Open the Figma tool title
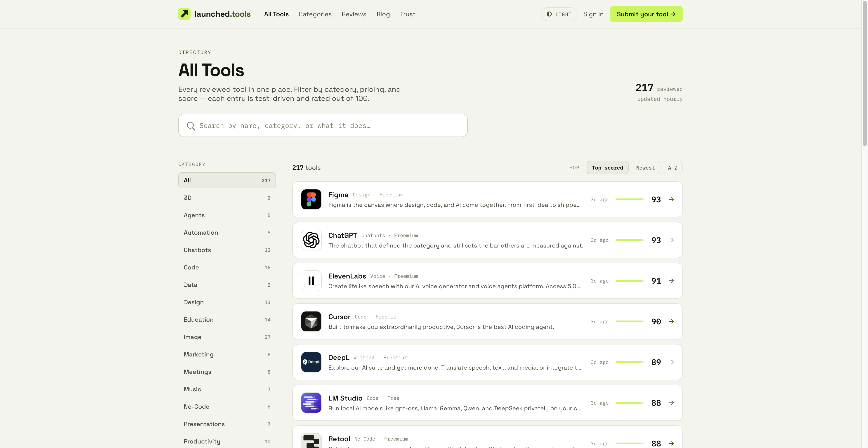This screenshot has height=448, width=868. pos(338,195)
